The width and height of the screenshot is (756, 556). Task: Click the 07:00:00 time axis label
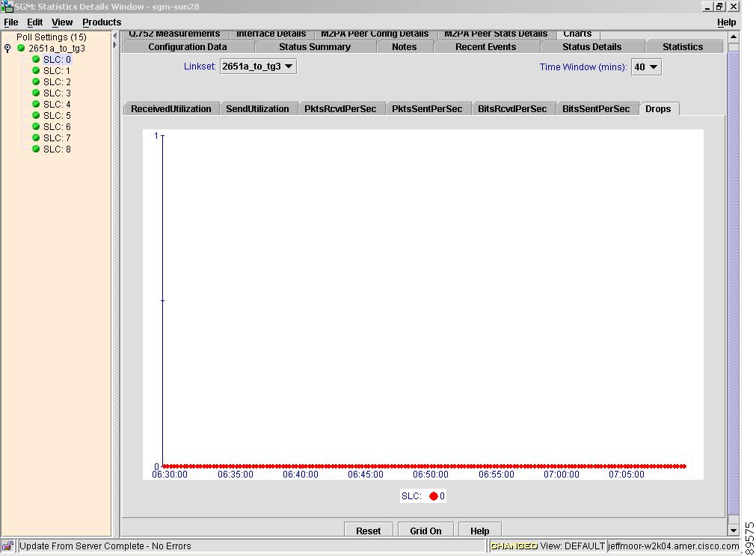pos(562,475)
